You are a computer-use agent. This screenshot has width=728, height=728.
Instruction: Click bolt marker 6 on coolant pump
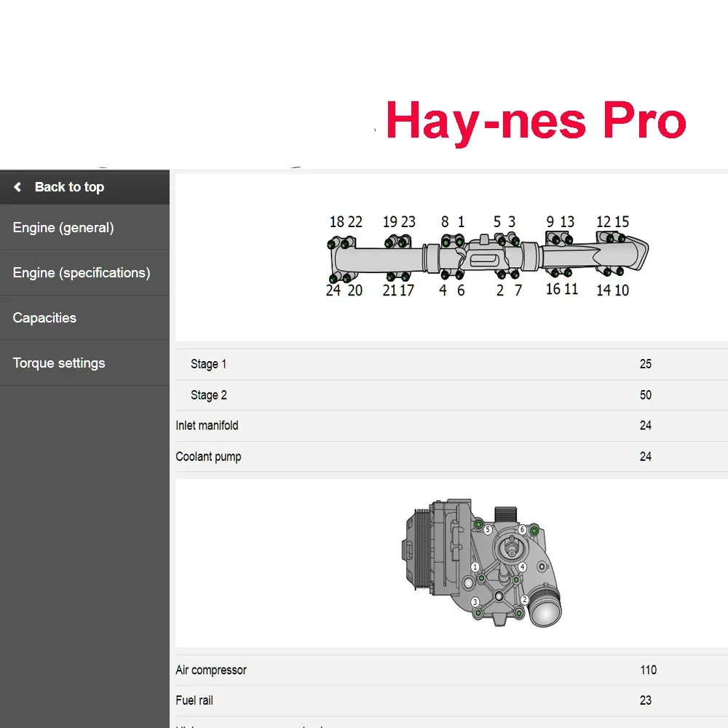click(522, 529)
